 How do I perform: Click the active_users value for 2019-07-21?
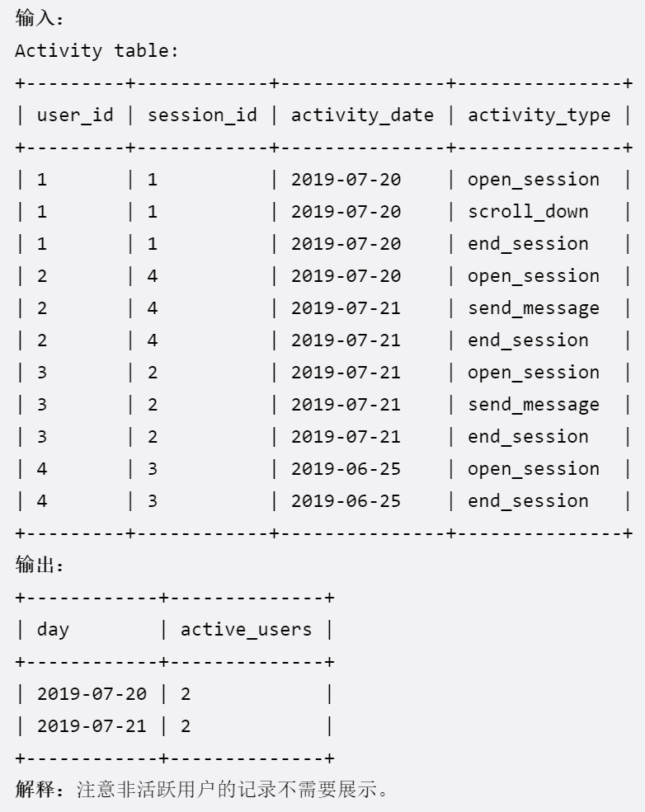(x=186, y=726)
